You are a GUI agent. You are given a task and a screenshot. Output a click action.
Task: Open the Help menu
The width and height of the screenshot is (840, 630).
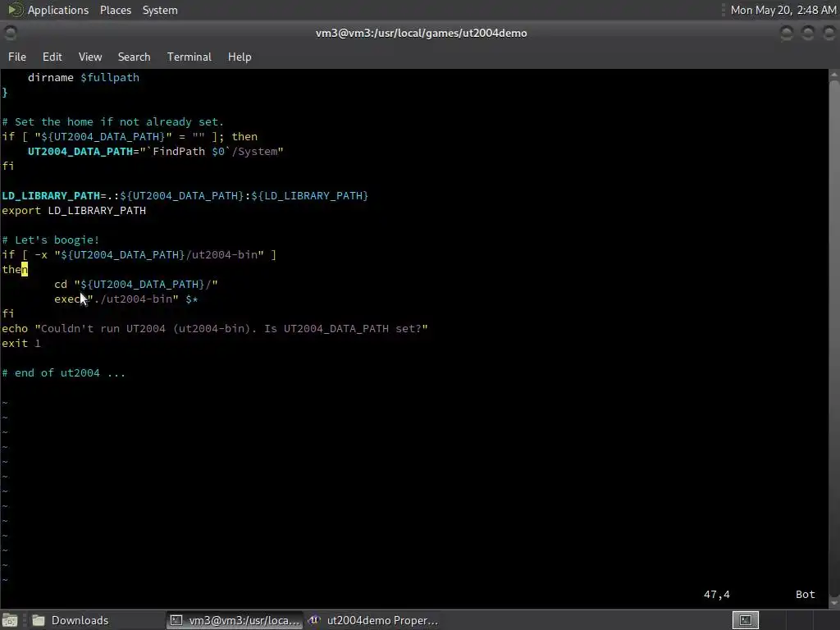(x=240, y=57)
